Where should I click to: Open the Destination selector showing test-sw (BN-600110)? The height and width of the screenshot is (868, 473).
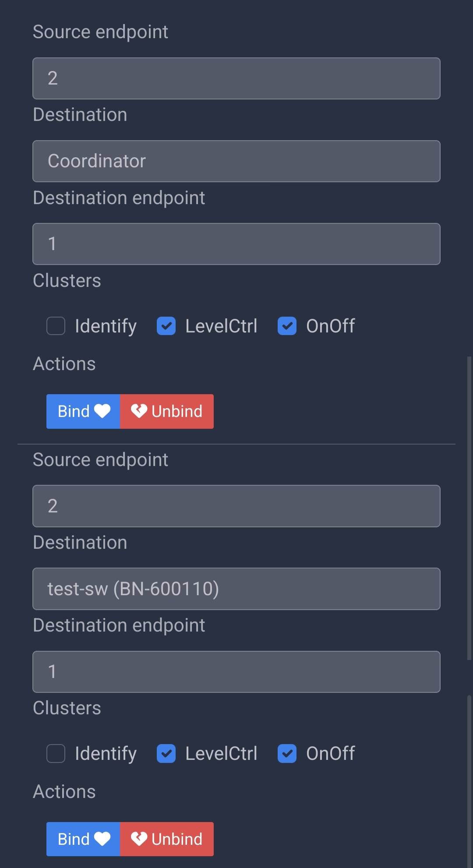(x=236, y=589)
